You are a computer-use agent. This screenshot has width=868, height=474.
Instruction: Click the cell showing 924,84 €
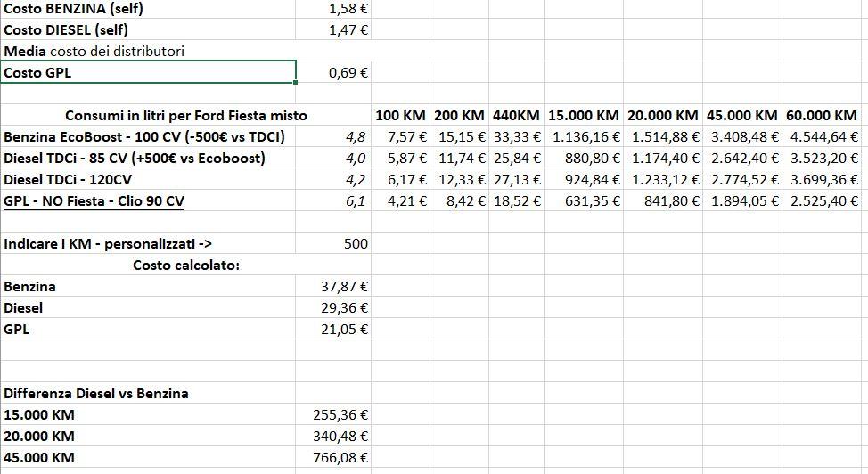pyautogui.click(x=584, y=179)
